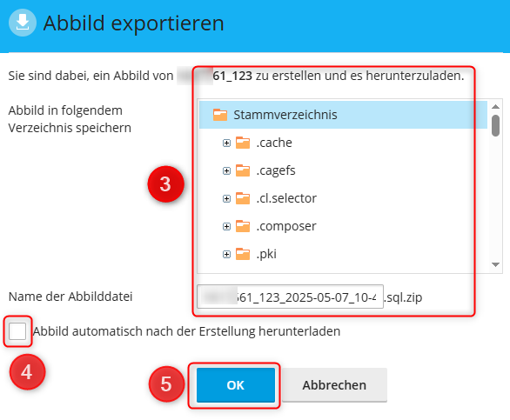Image resolution: width=510 pixels, height=420 pixels.
Task: Click the Stammverzeichnis folder icon
Action: pyautogui.click(x=220, y=115)
